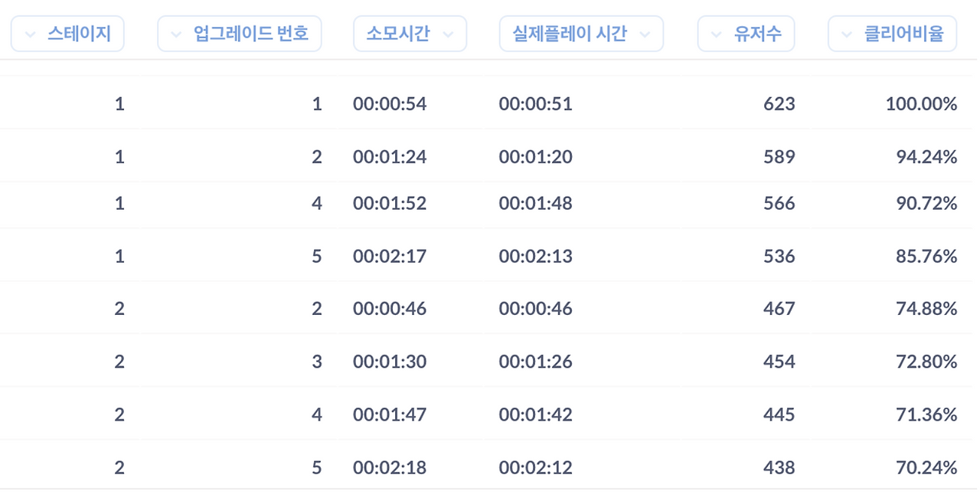The height and width of the screenshot is (501, 980).
Task: Click the user count cell 623
Action: 779,103
